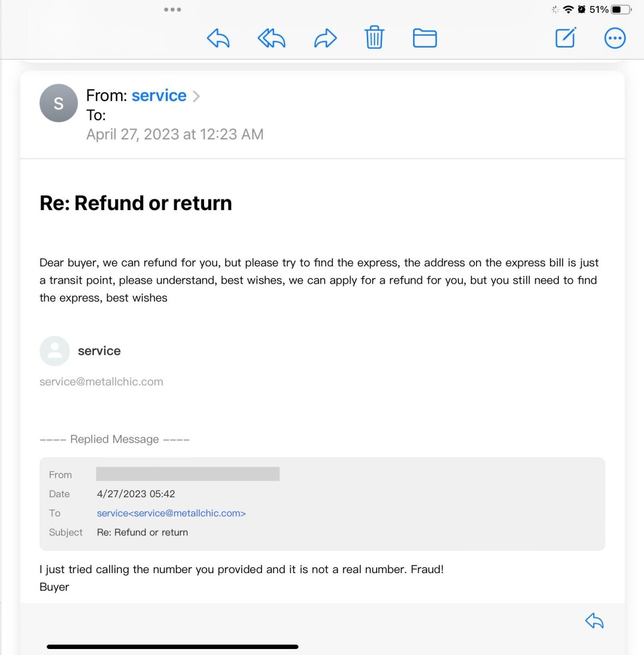The height and width of the screenshot is (655, 644).
Task: Delete the message with the trash icon
Action: [374, 38]
